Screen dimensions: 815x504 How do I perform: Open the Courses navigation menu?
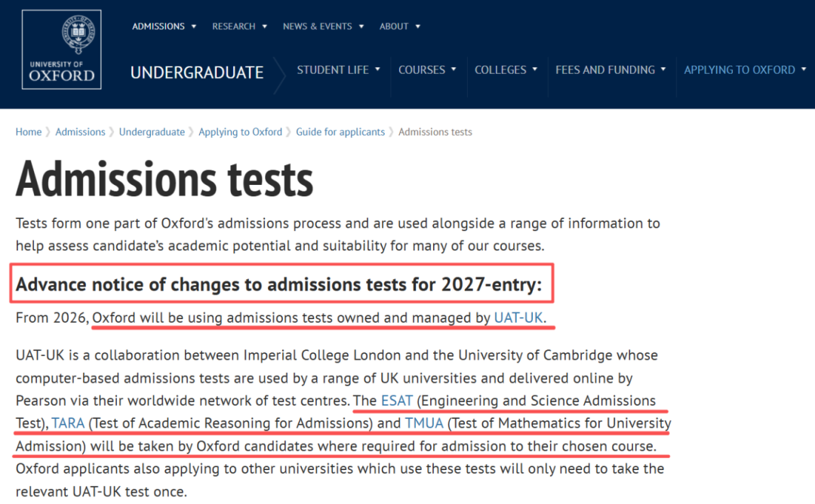pos(427,69)
